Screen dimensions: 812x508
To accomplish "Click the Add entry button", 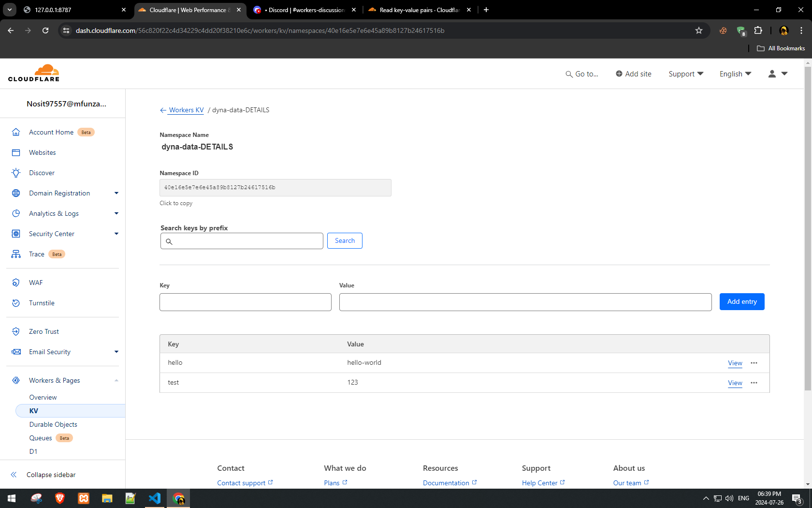I will [x=741, y=301].
